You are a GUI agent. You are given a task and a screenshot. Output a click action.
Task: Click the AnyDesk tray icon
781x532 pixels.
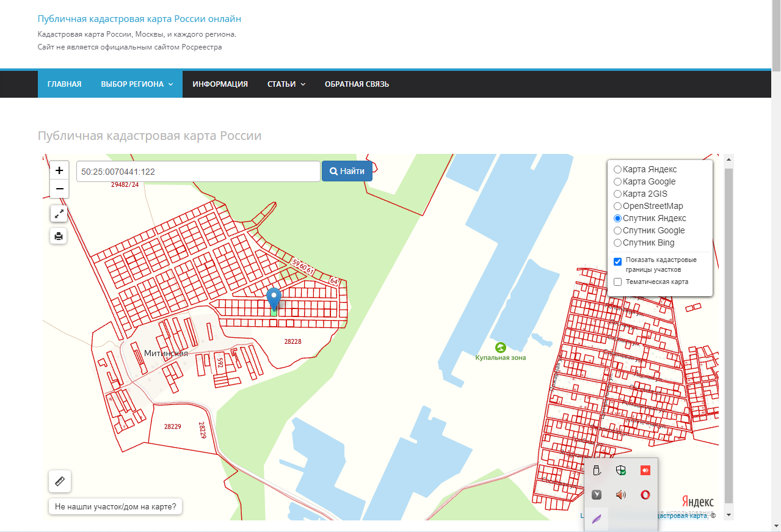tap(645, 470)
